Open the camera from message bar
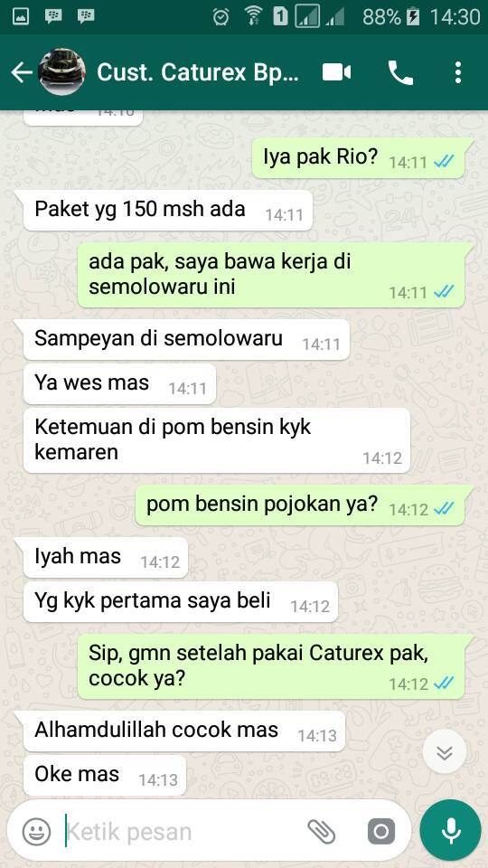 [381, 832]
